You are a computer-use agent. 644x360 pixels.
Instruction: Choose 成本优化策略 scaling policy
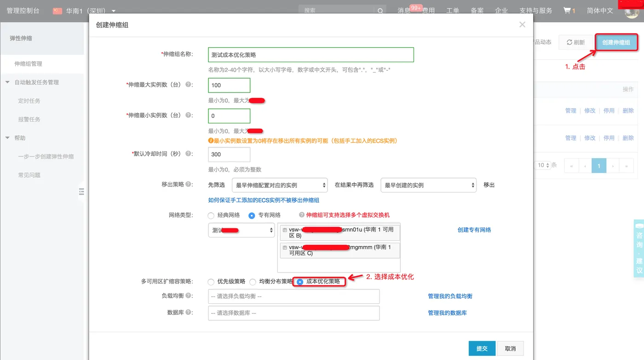coord(300,282)
